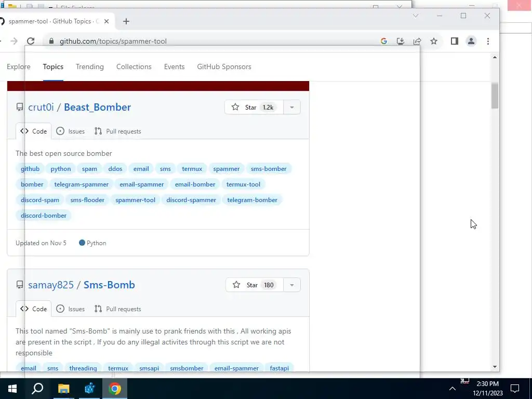
Task: Click the Chrome icon in the taskbar
Action: pos(115,389)
